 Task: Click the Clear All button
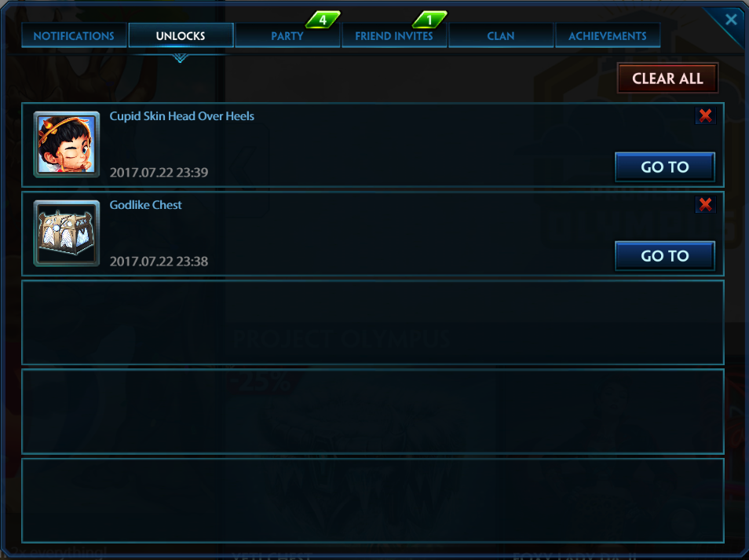click(x=667, y=79)
